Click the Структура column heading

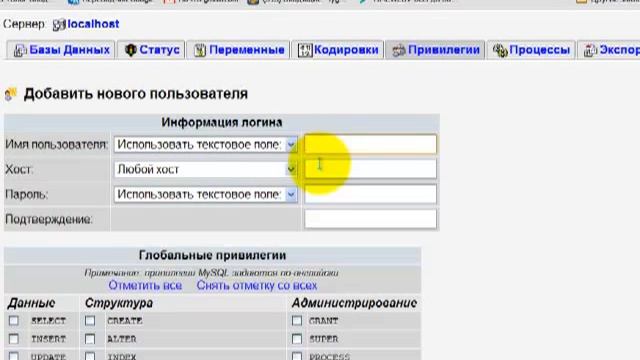pos(119,303)
